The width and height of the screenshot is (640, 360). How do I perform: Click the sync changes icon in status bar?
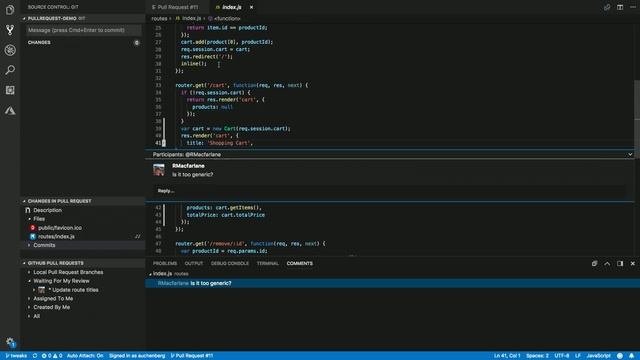[35, 356]
